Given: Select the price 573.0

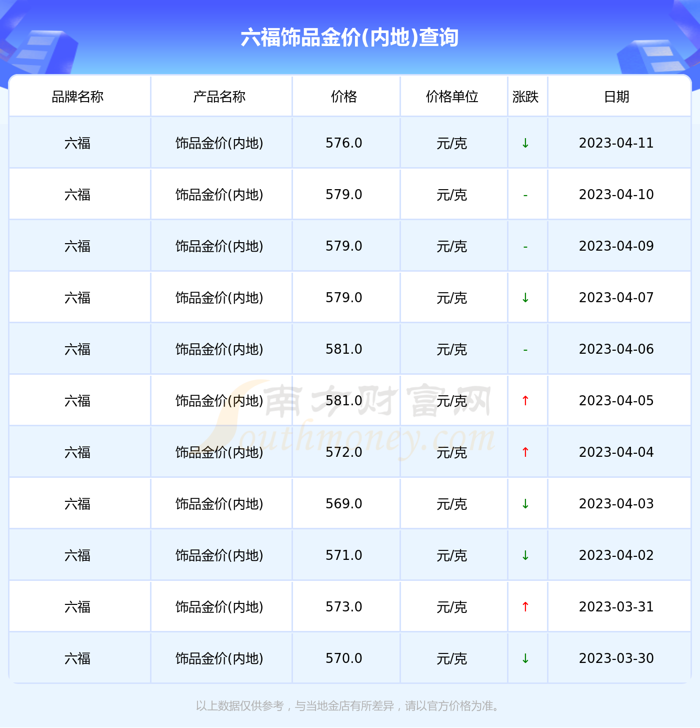Looking at the screenshot, I should click(344, 607).
